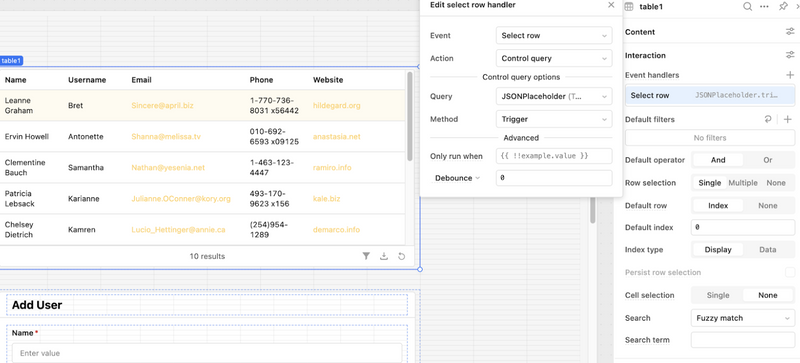800x363 pixels.
Task: Download the table data
Action: 384,256
